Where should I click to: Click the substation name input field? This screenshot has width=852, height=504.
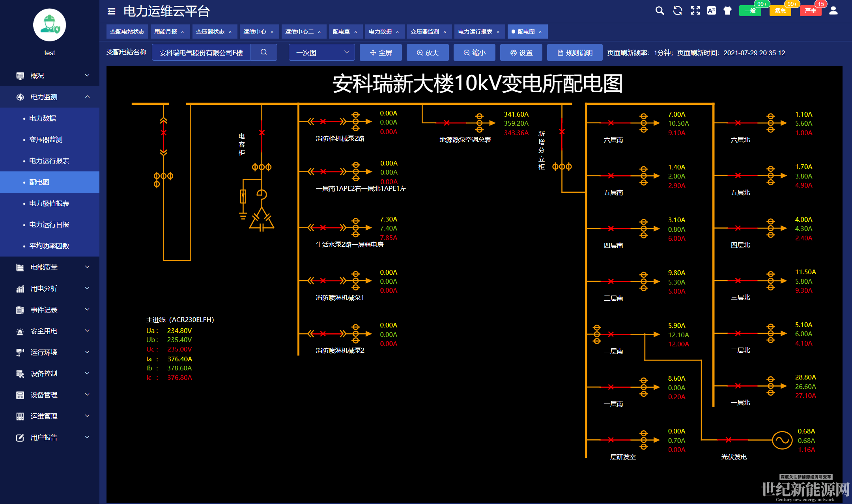[201, 52]
